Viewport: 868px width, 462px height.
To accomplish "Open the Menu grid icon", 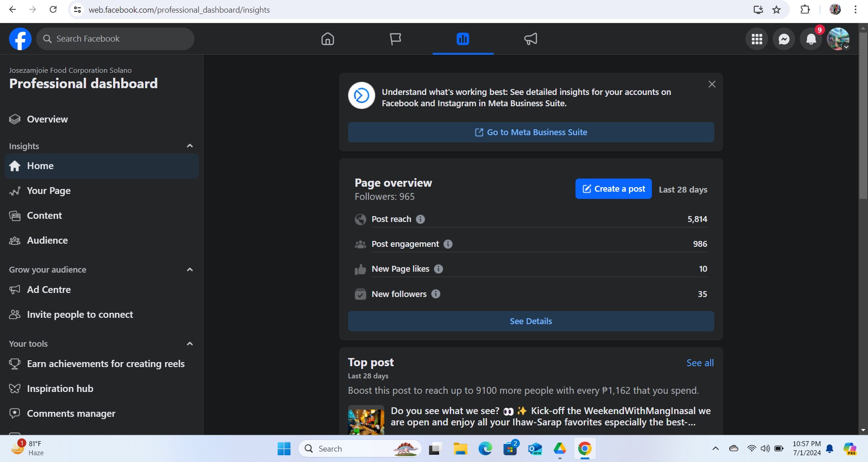I will pyautogui.click(x=757, y=39).
